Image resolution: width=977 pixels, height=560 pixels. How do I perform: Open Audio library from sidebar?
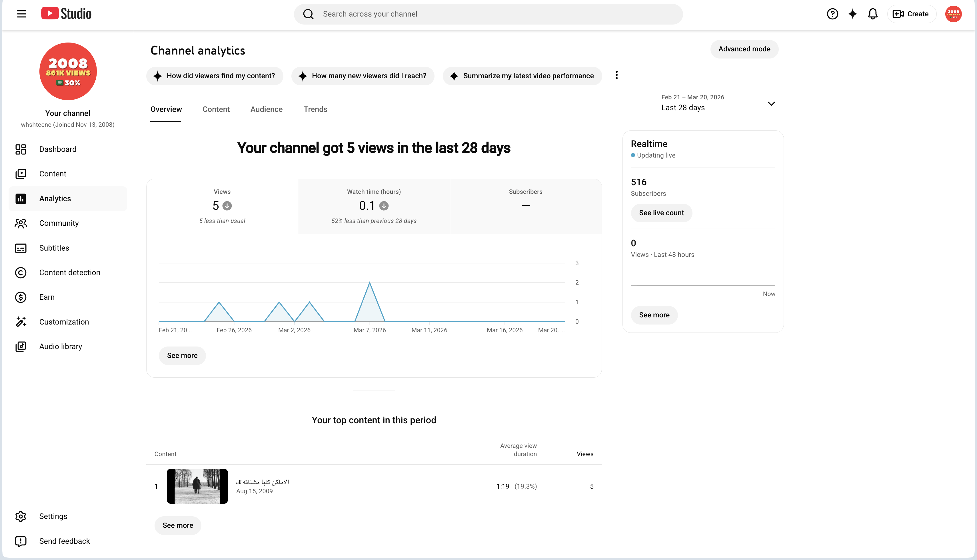tap(68, 347)
